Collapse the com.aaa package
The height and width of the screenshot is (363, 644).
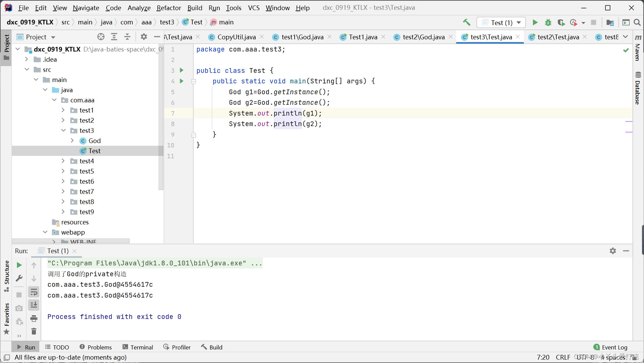click(x=55, y=100)
